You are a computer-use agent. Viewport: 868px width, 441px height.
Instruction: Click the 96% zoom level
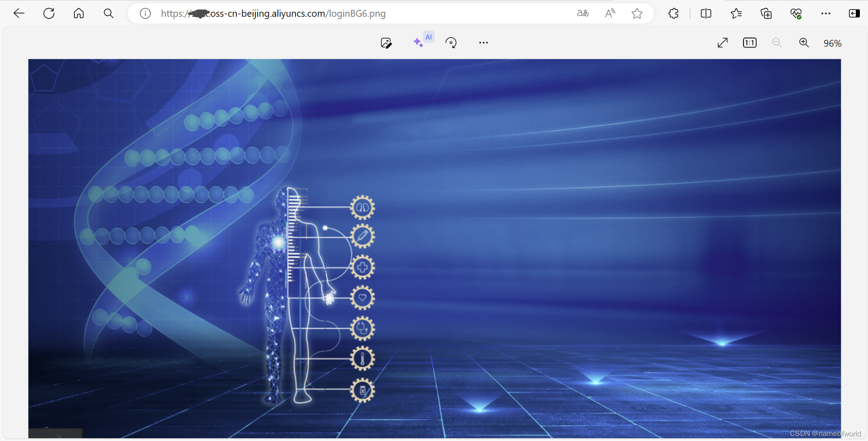point(832,43)
